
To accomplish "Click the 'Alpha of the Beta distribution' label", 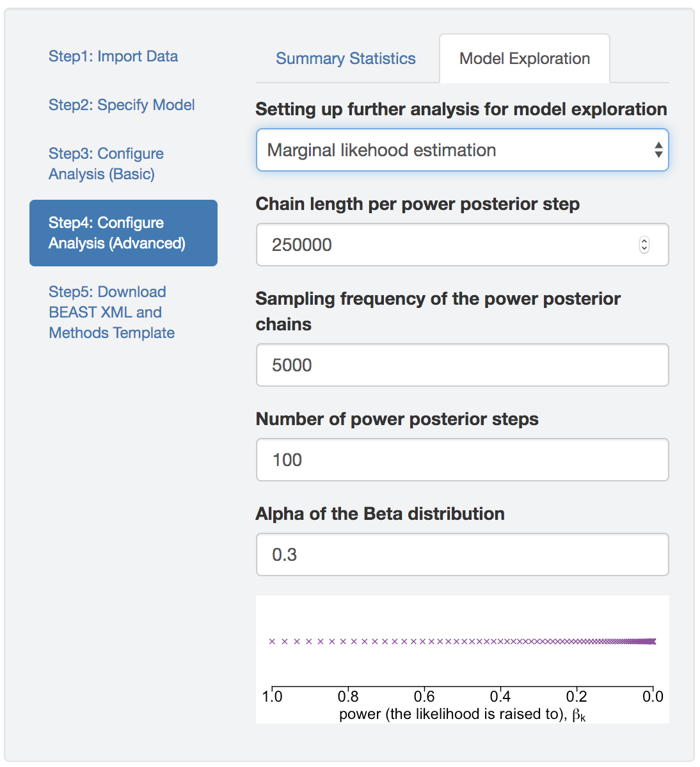I will (x=380, y=514).
